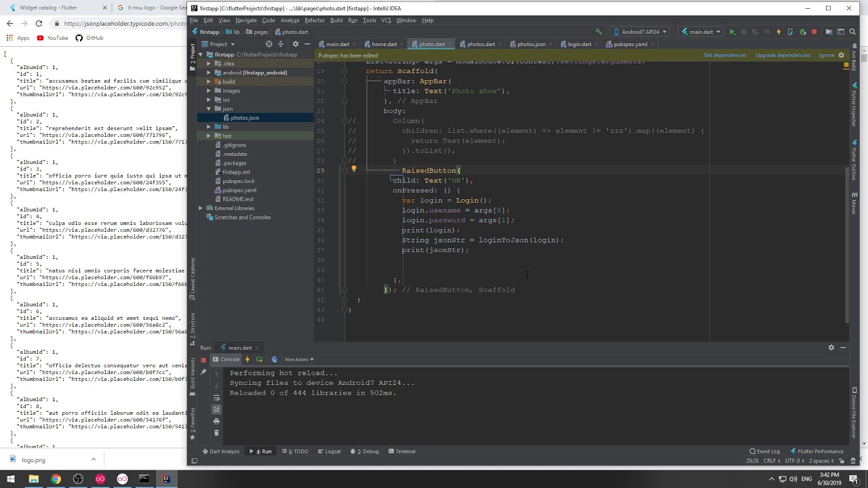Open the main.dart run configuration dropdown

click(x=700, y=32)
